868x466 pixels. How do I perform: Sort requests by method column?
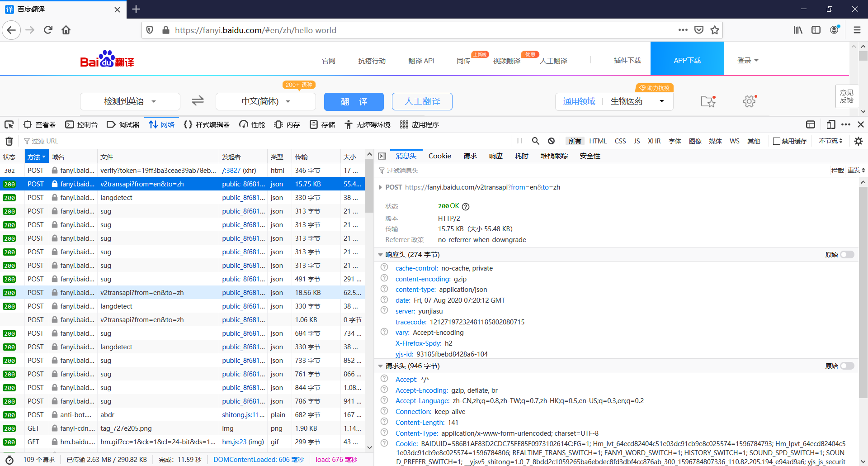[37, 157]
